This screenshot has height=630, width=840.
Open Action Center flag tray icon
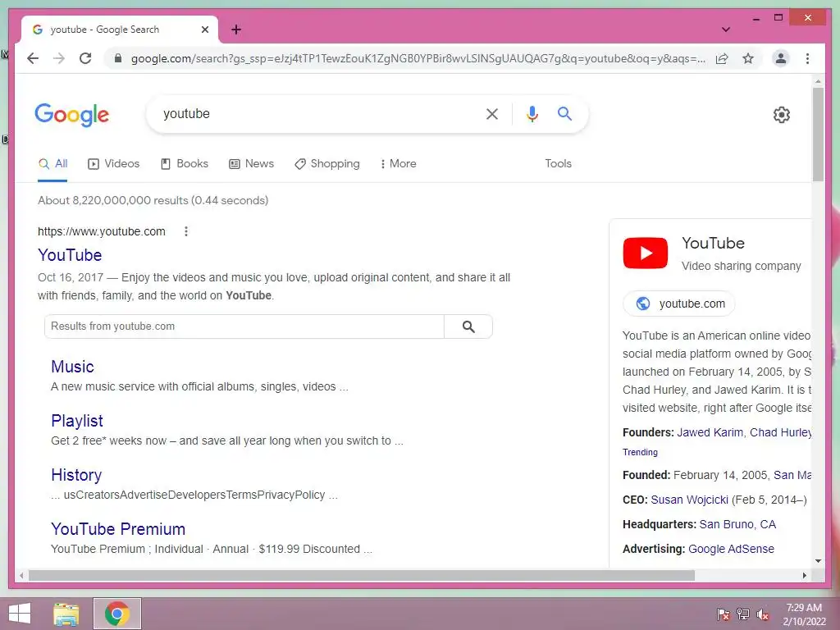pyautogui.click(x=724, y=614)
